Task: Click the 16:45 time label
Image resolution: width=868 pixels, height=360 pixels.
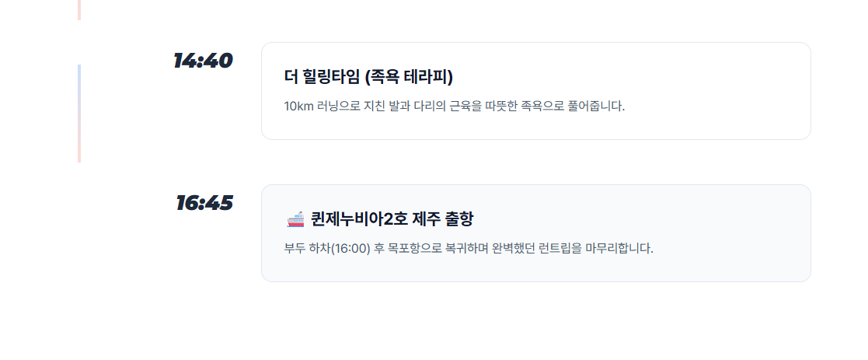Action: (x=204, y=203)
